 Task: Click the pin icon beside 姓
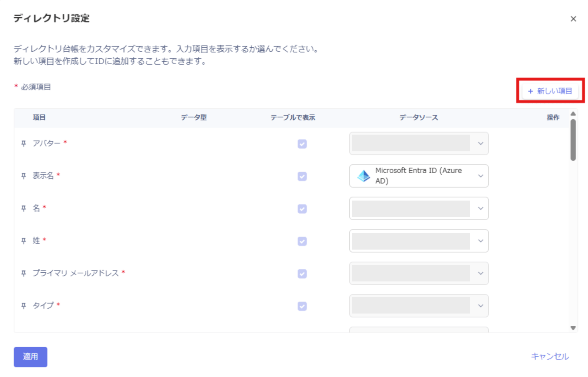[24, 241]
